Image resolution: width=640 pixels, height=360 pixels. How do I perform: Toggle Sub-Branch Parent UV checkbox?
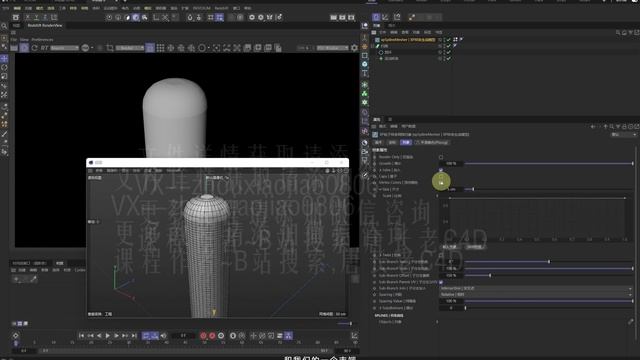pos(441,282)
